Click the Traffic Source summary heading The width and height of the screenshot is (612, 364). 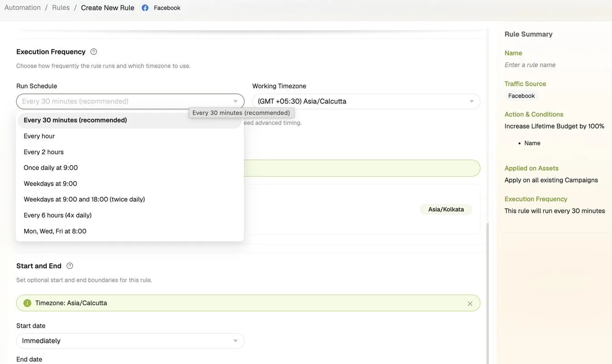[525, 84]
